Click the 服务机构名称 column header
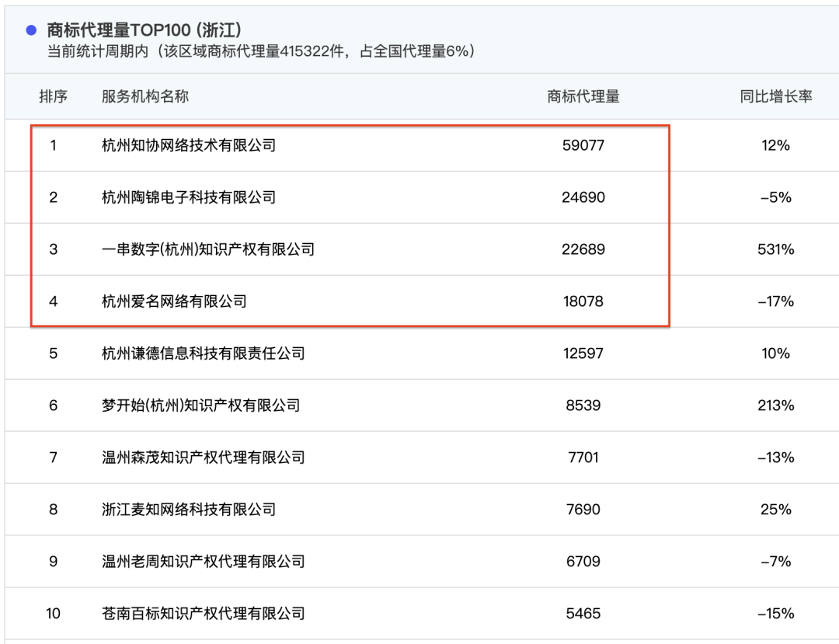The height and width of the screenshot is (644, 839). (x=145, y=96)
